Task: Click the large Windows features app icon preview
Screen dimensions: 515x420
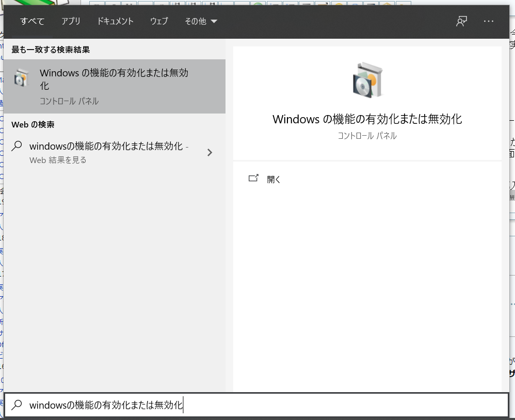Action: point(367,80)
